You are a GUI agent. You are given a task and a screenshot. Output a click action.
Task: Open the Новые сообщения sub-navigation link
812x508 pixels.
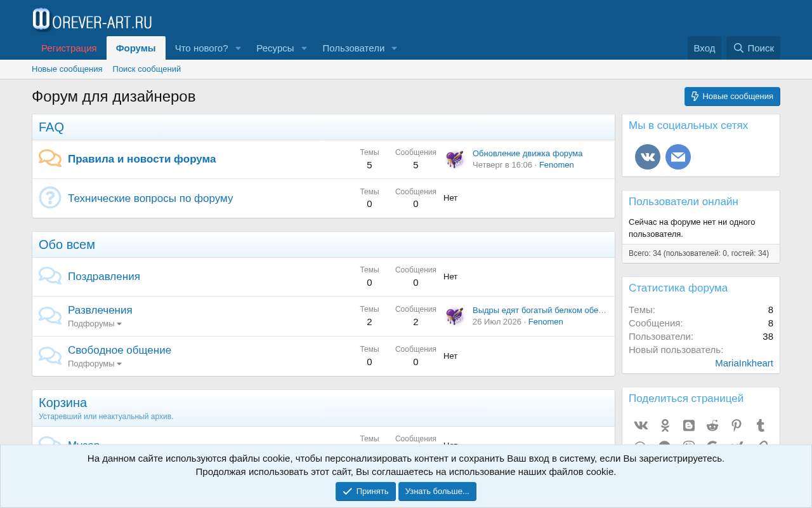67,69
